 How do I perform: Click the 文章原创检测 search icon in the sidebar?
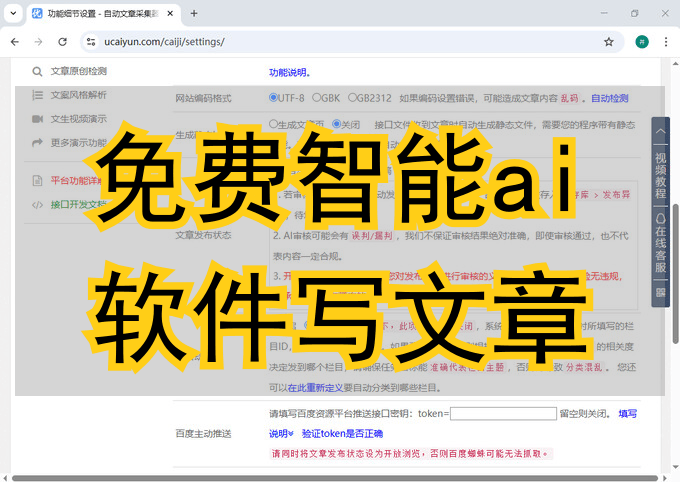pos(38,72)
